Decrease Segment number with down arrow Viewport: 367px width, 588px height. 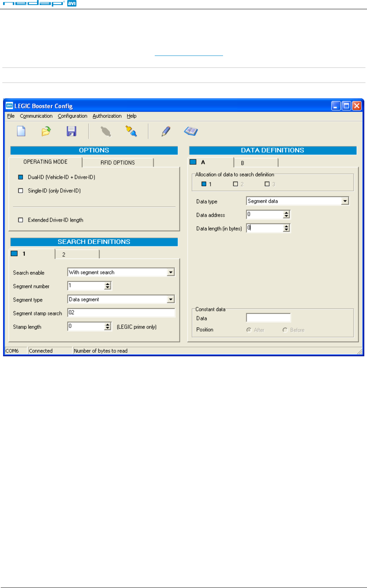108,288
